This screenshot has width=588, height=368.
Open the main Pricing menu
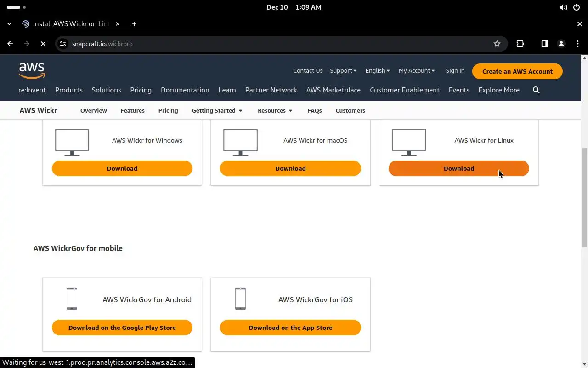(x=141, y=90)
